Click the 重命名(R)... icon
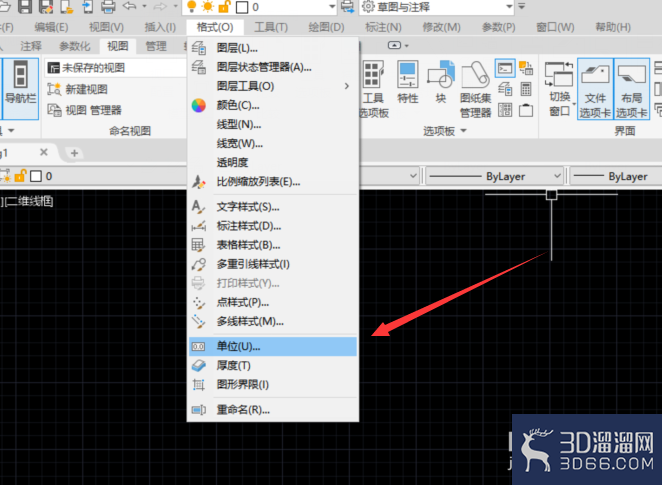Image resolution: width=662 pixels, height=485 pixels. [x=198, y=410]
